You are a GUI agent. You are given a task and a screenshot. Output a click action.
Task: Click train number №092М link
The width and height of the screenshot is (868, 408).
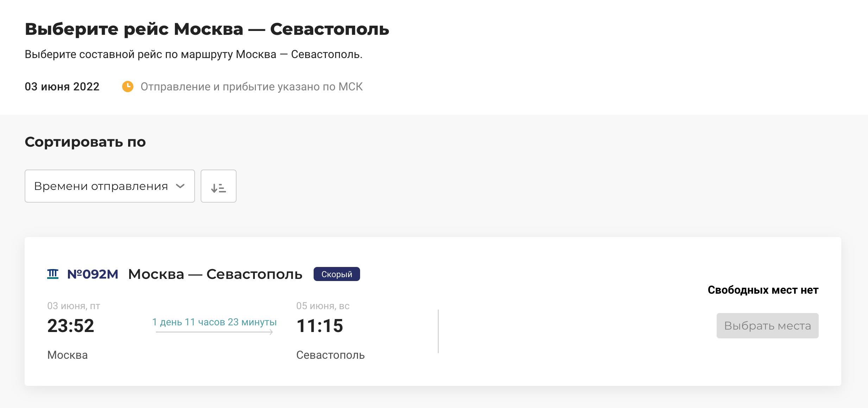click(x=93, y=274)
